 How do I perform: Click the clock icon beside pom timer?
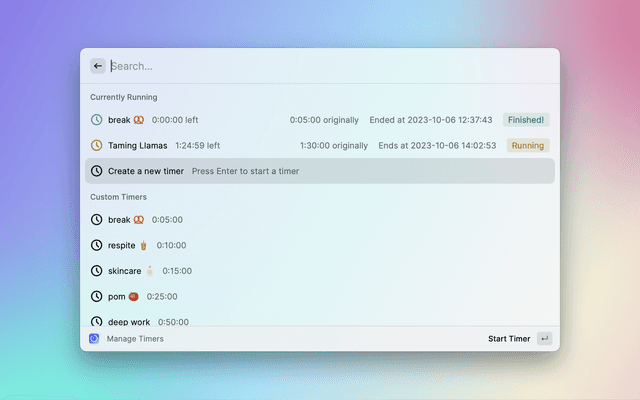click(97, 297)
